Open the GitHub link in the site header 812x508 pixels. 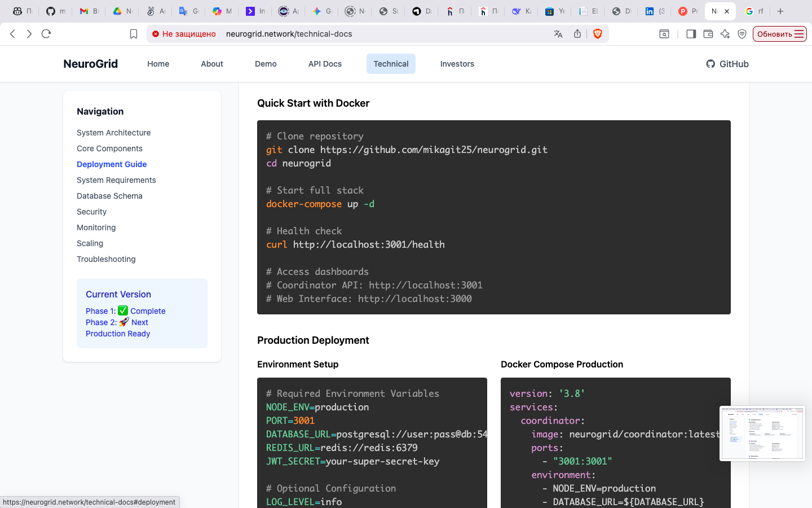pyautogui.click(x=727, y=64)
